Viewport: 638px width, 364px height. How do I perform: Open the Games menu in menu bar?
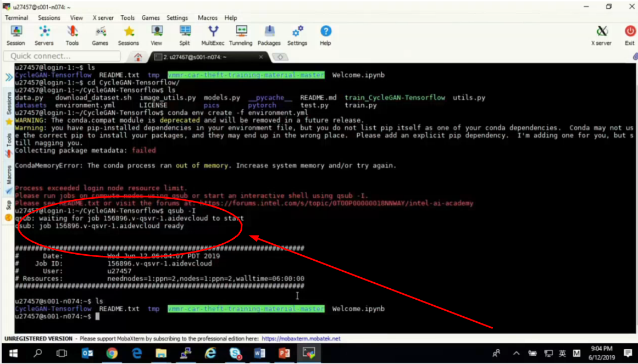[151, 18]
